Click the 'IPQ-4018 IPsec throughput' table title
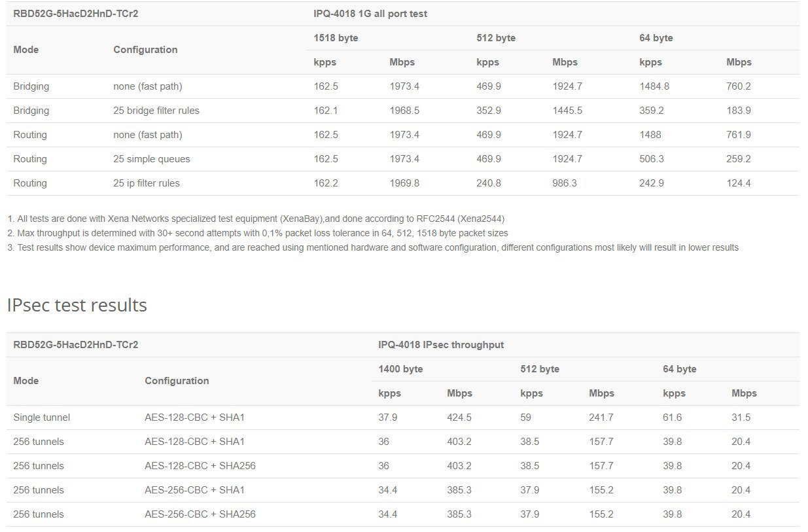 pos(441,345)
